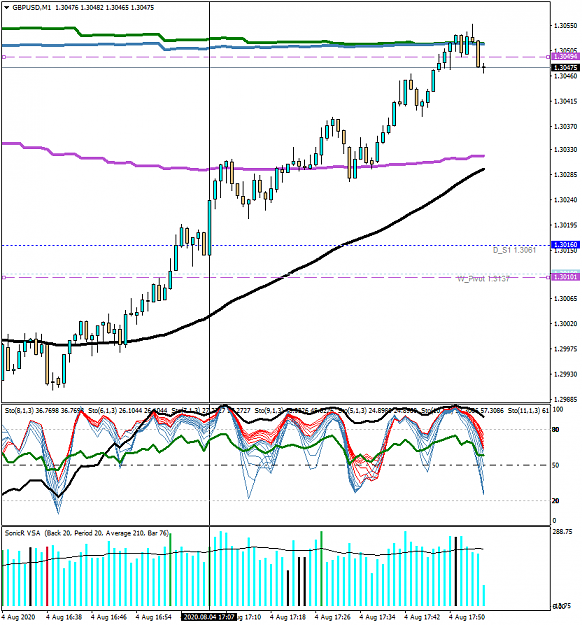Click the Sto(11,1,3) indicator label
This screenshot has height=625, width=582.
(x=524, y=410)
